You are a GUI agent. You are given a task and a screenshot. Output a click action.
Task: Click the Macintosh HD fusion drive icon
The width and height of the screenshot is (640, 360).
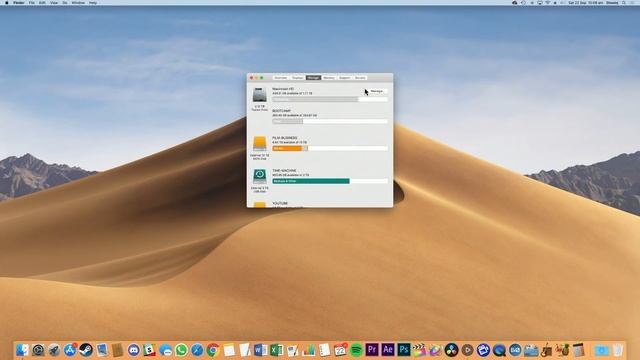(260, 95)
